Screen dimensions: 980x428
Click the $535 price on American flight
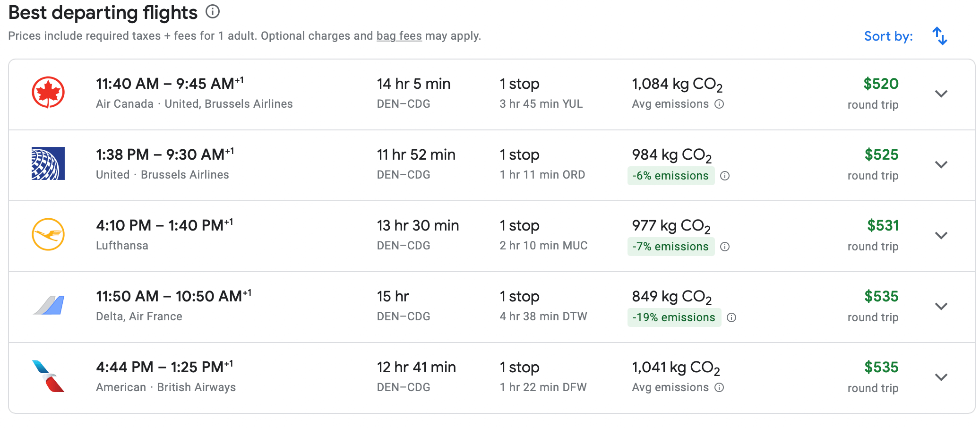881,367
